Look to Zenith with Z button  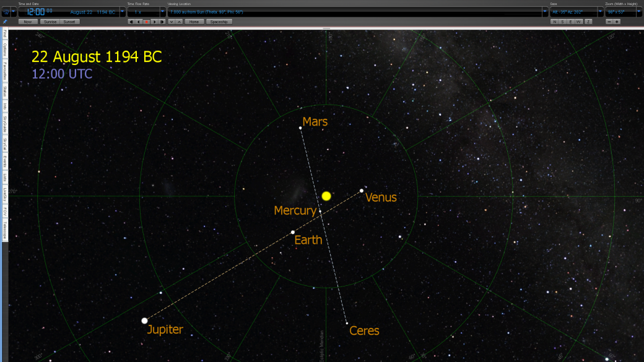pyautogui.click(x=588, y=22)
